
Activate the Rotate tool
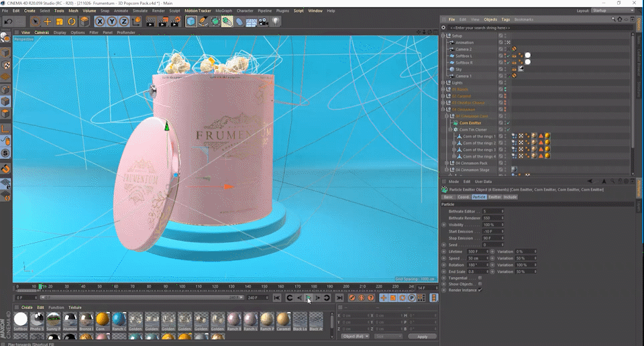tap(72, 21)
